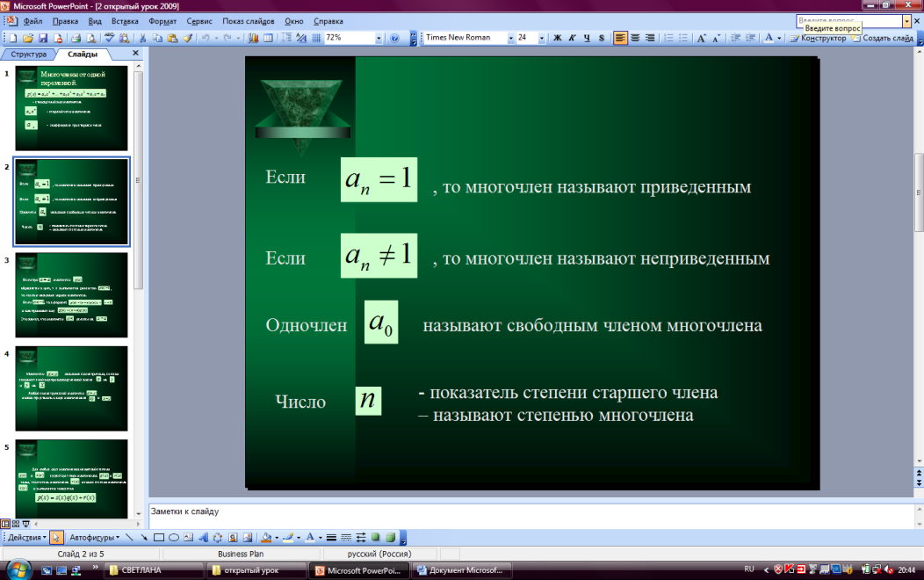
Task: Run the ABC spell check
Action: click(109, 38)
